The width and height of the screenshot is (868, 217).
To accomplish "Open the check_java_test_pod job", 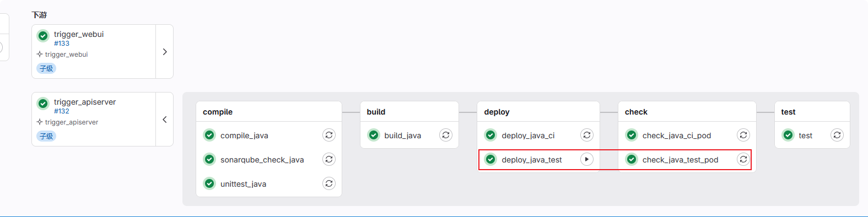I will (x=680, y=160).
